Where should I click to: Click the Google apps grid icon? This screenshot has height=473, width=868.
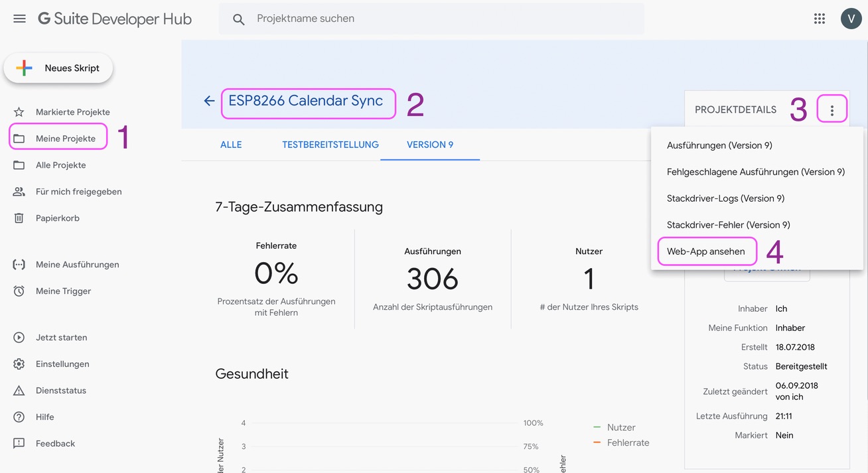coord(820,19)
